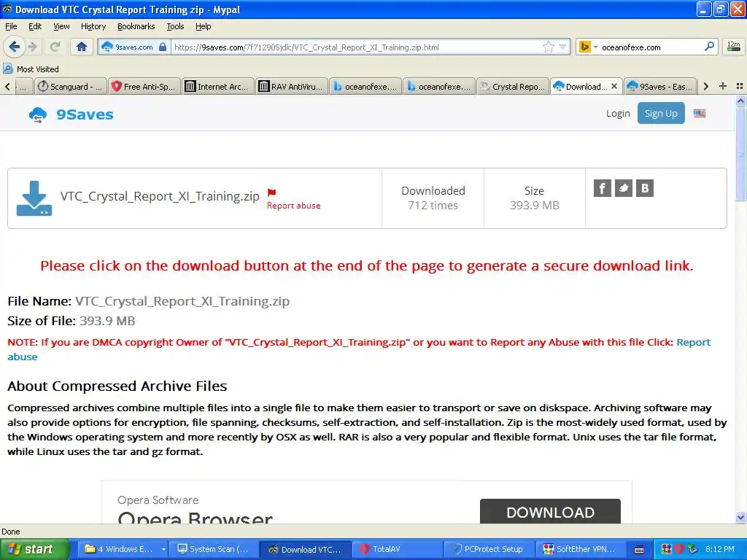This screenshot has height=560, width=747.
Task: Open the Help menu
Action: [x=203, y=26]
